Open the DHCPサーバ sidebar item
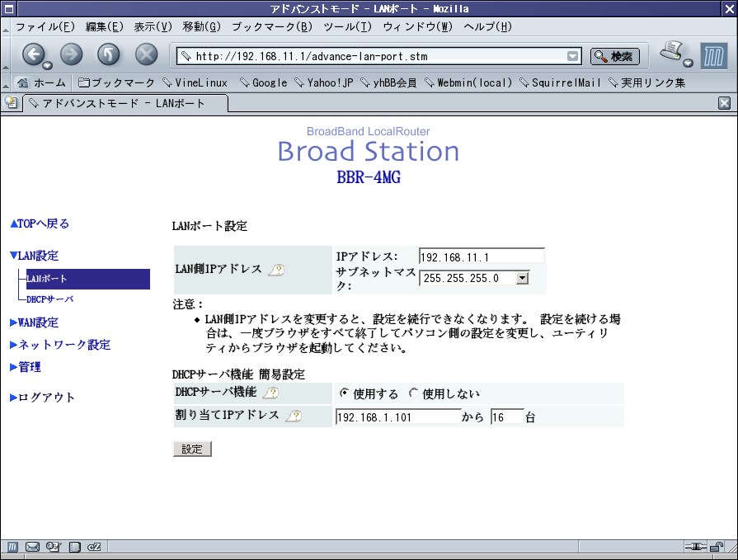The image size is (738, 560). (x=50, y=299)
